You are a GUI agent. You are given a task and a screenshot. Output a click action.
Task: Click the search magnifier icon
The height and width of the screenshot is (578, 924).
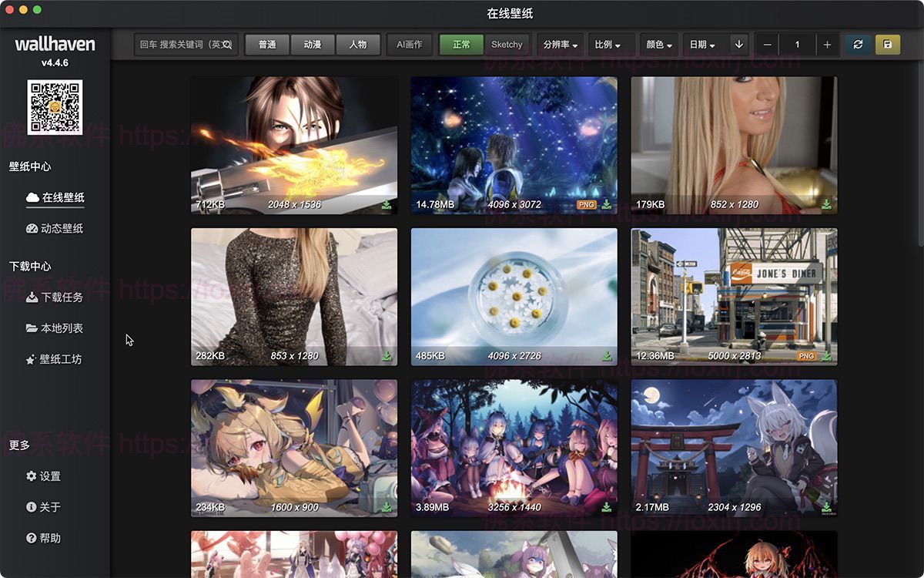pyautogui.click(x=227, y=45)
